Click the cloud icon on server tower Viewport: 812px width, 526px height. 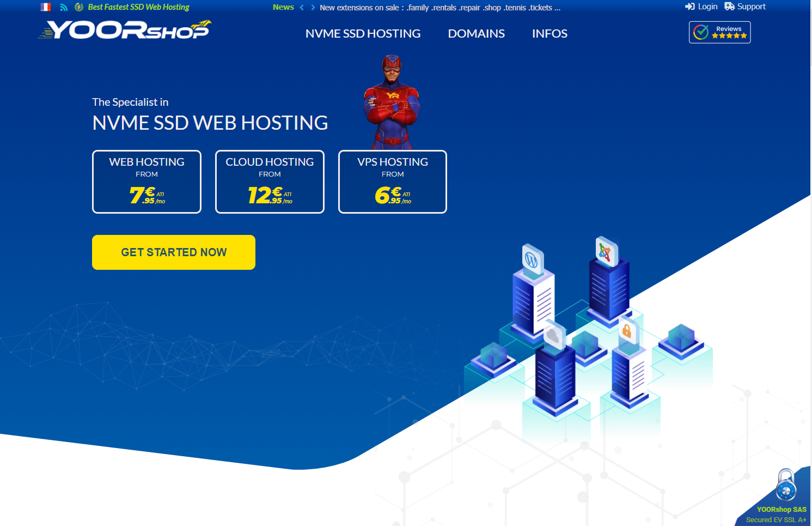(x=554, y=336)
